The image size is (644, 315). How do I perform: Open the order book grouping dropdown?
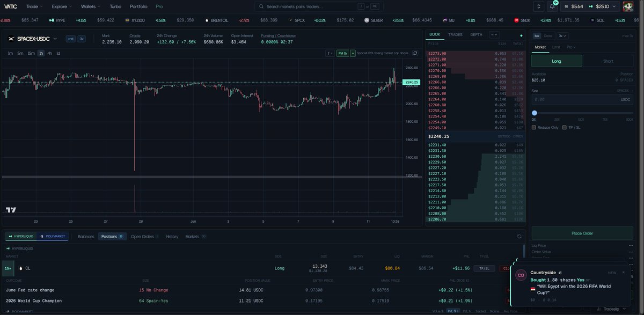point(494,34)
